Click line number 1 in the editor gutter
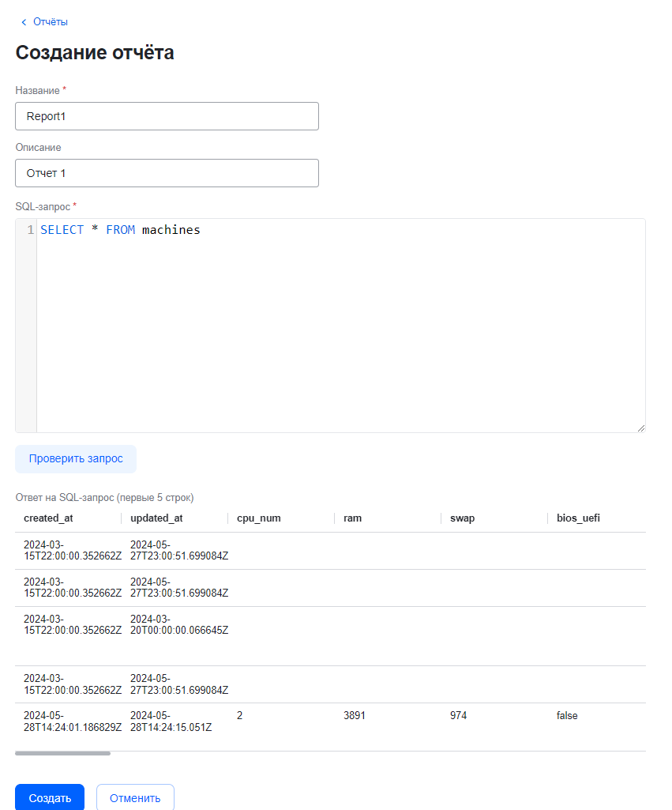672x810 pixels. pyautogui.click(x=30, y=231)
